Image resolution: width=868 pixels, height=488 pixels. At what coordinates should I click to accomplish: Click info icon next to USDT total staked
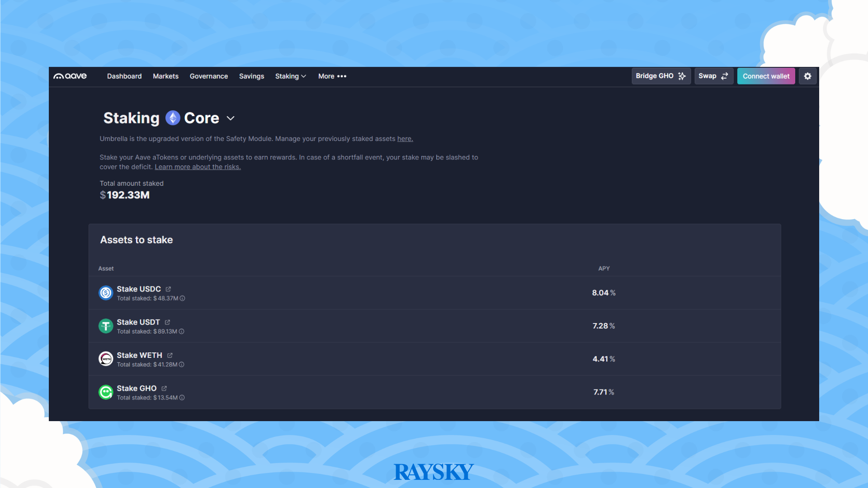(x=181, y=331)
